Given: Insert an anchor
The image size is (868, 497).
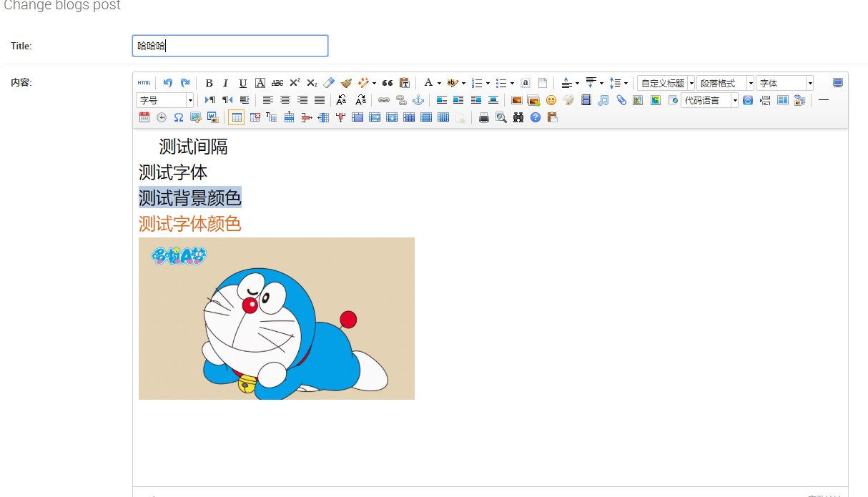Looking at the screenshot, I should coord(418,100).
